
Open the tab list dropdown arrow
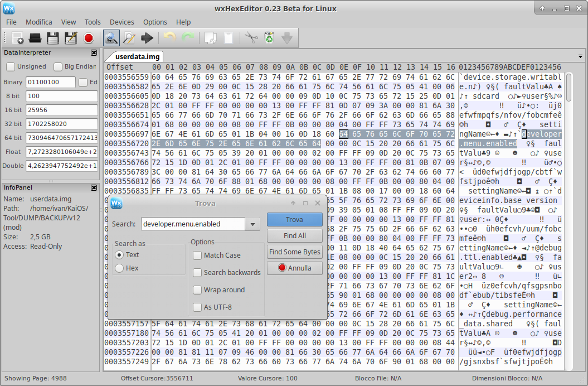(580, 56)
